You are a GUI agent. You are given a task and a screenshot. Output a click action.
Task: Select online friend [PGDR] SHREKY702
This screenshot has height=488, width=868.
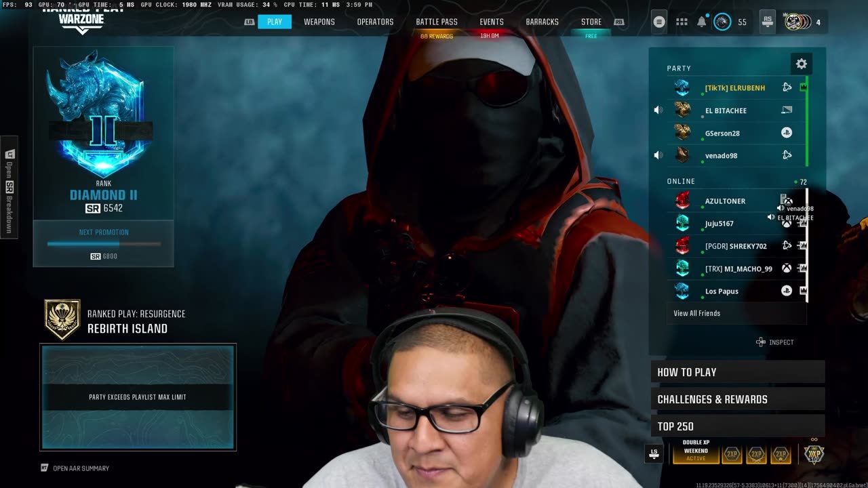pos(737,245)
